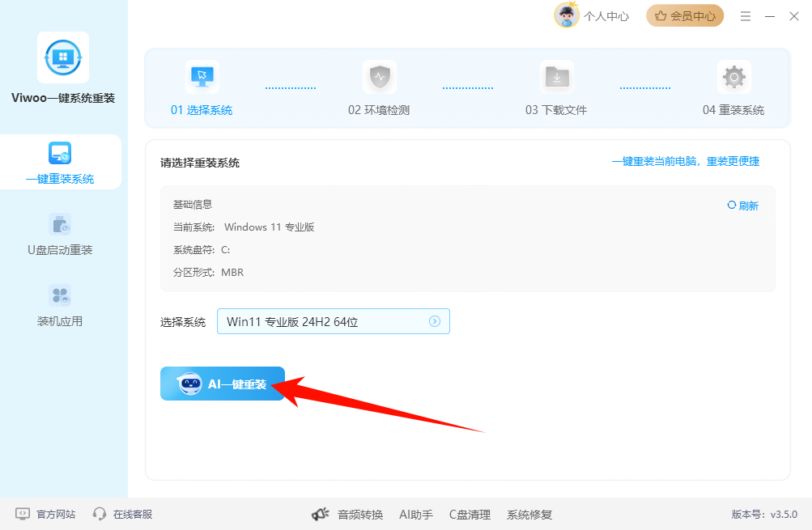Click the 02 环境检测 shield icon
This screenshot has height=530, width=812.
point(380,77)
